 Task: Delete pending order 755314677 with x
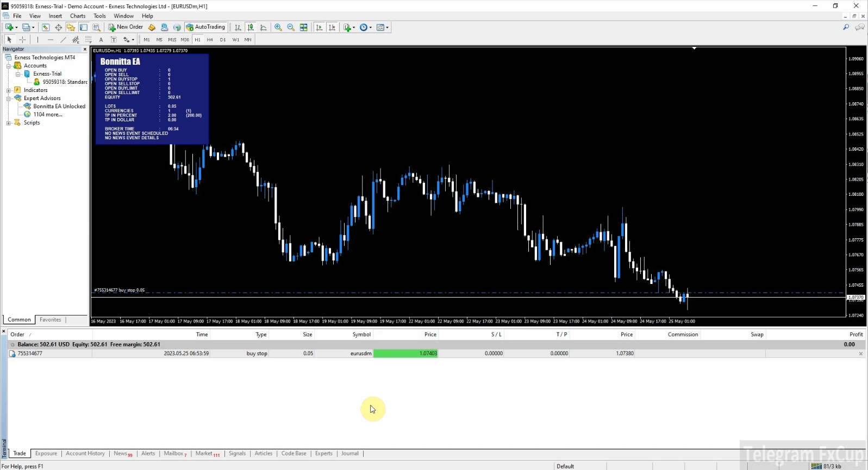pyautogui.click(x=860, y=354)
